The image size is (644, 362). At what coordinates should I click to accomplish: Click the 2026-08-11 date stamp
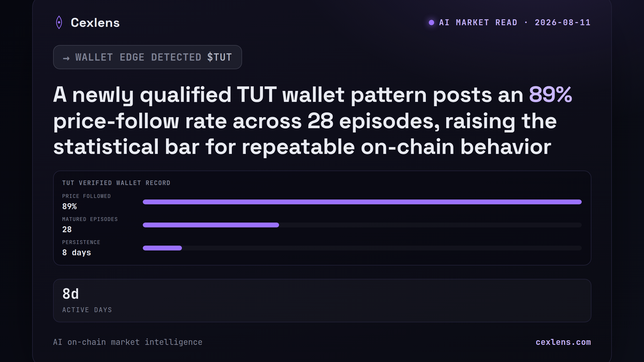pyautogui.click(x=563, y=23)
